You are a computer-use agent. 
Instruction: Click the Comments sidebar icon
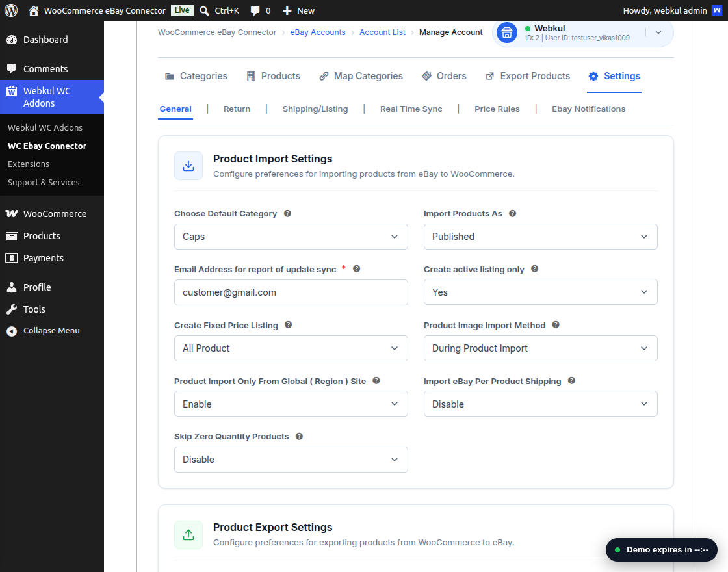click(x=12, y=69)
